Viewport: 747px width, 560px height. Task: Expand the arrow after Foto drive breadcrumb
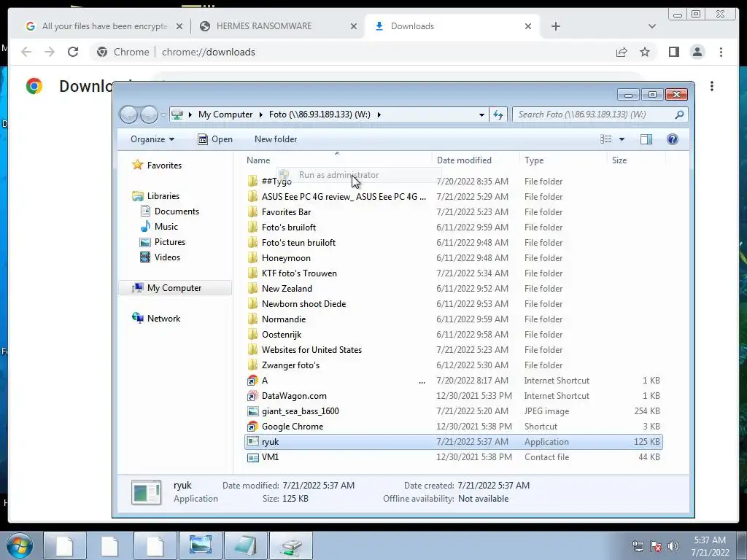[x=379, y=114]
